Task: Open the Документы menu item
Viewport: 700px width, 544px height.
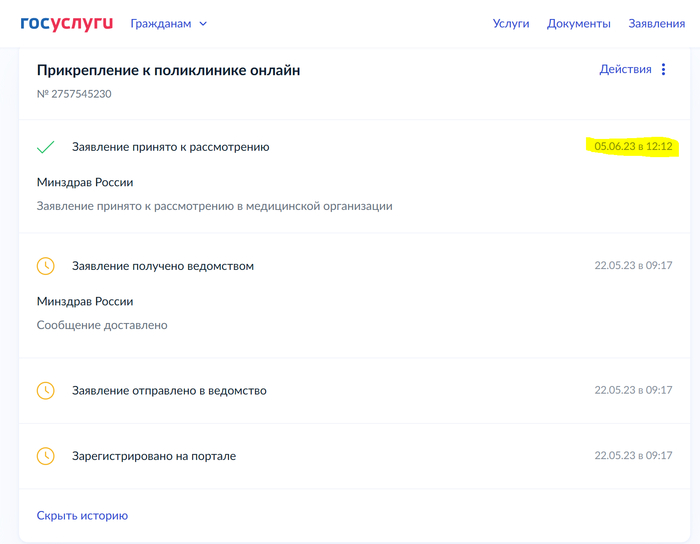Action: click(579, 24)
